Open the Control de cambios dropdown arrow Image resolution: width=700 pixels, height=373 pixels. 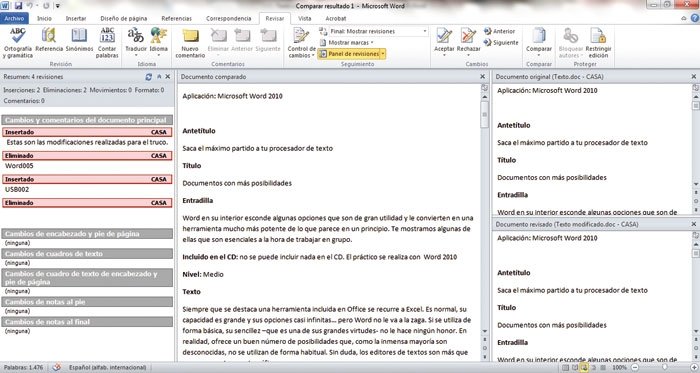click(313, 56)
